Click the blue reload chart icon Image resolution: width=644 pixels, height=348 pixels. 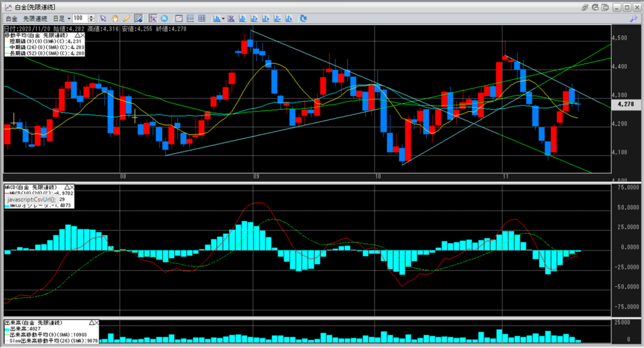point(303,18)
